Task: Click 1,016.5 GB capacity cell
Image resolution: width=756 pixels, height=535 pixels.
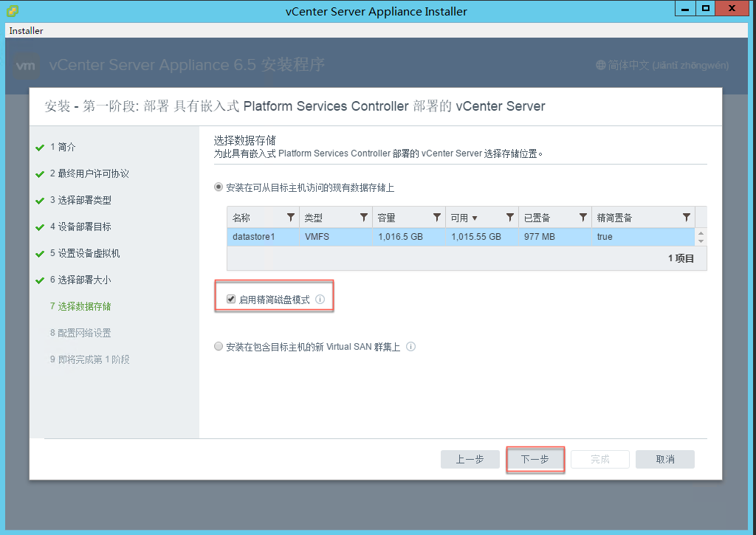Action: pyautogui.click(x=409, y=237)
